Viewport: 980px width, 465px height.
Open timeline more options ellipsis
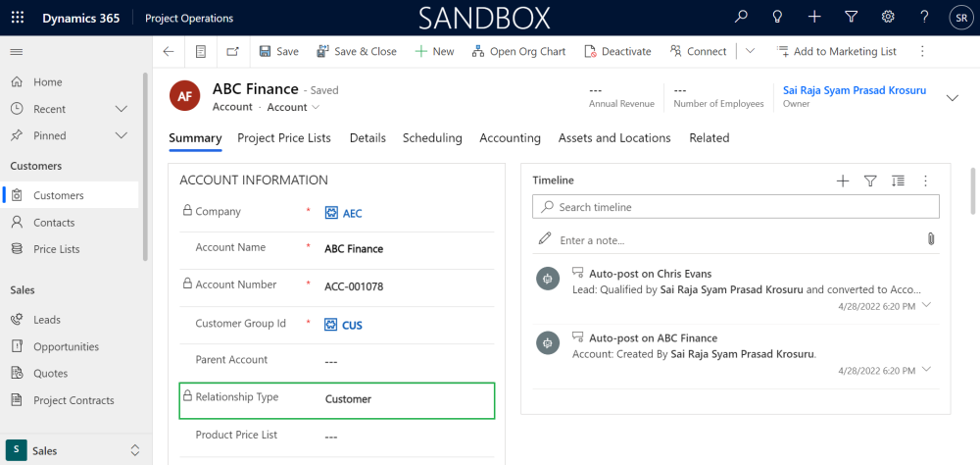(926, 181)
